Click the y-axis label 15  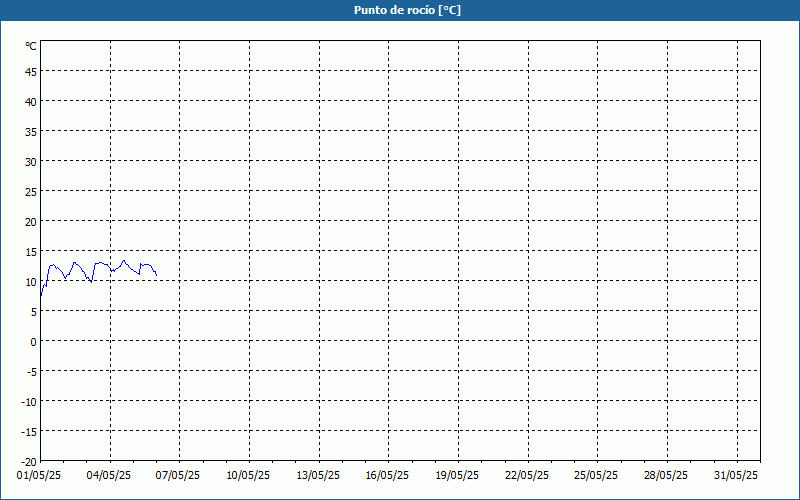click(31, 252)
